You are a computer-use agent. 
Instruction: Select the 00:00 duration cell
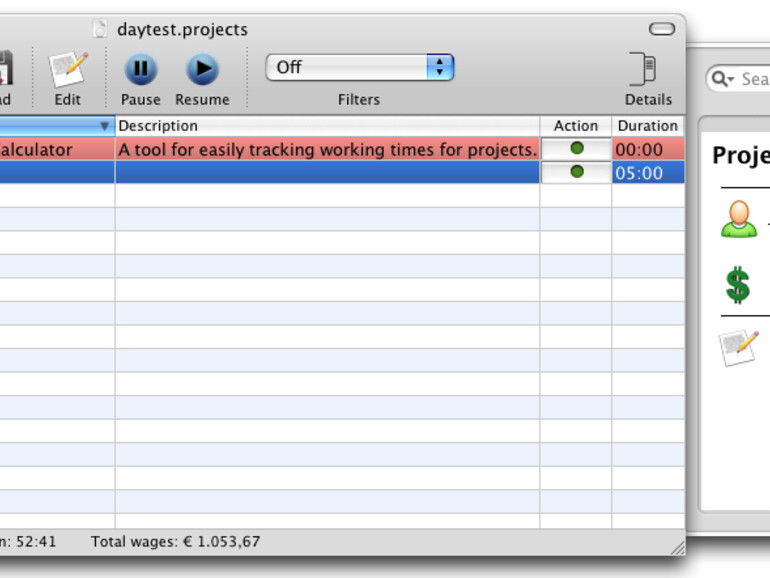(648, 149)
